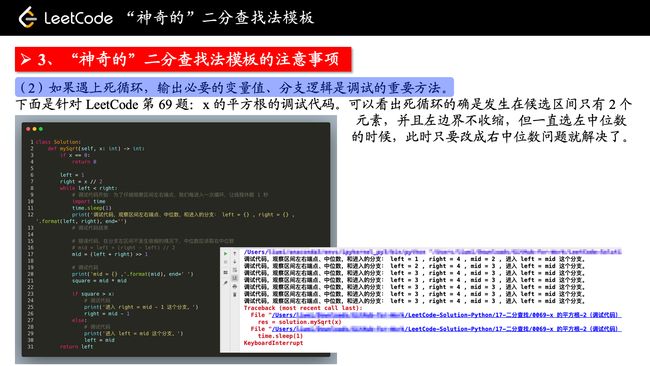Click the Pin Tab icon in the console toolbar
650x366 pixels.
[x=226, y=283]
